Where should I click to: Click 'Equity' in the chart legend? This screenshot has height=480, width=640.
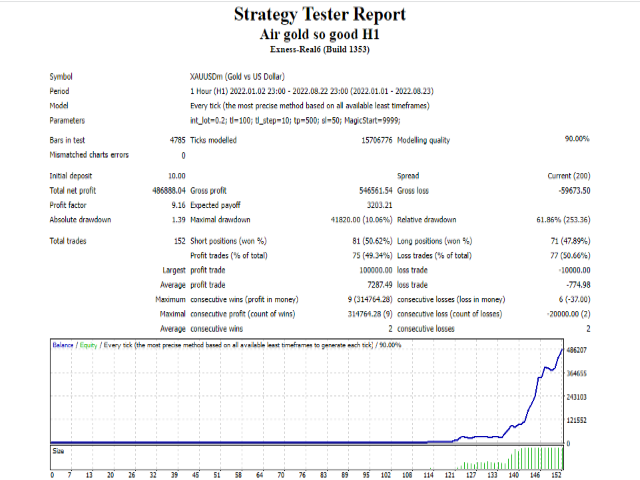tap(88, 345)
